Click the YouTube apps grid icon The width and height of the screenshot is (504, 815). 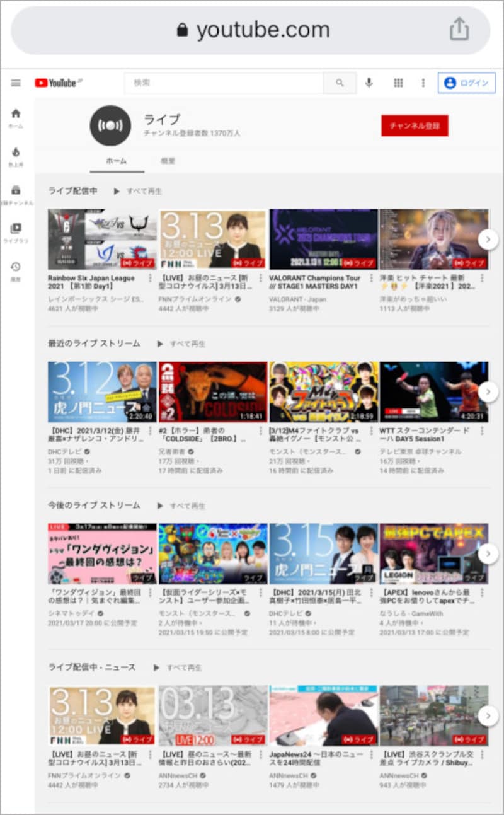(398, 83)
